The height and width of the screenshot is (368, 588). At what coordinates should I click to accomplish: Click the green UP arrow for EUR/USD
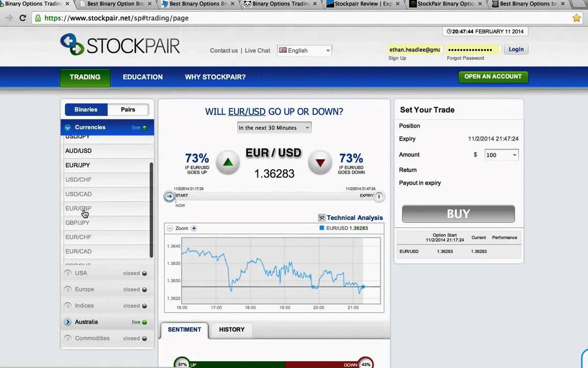tap(228, 163)
